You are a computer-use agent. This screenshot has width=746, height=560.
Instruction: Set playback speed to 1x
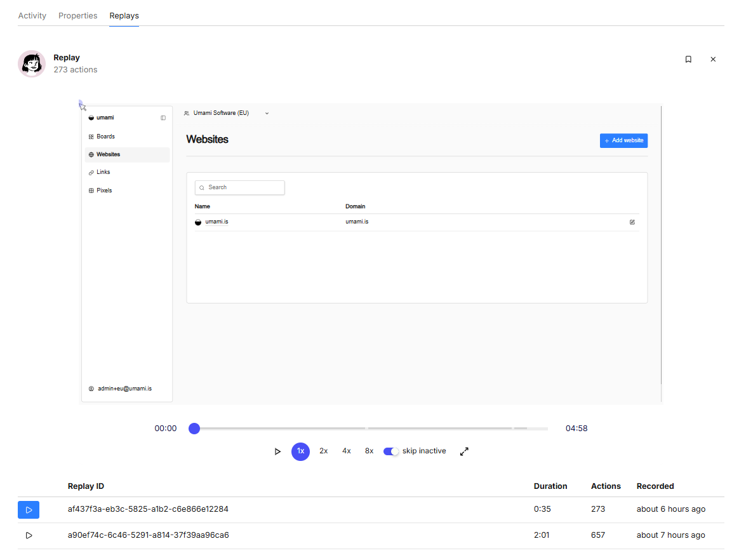click(x=300, y=451)
